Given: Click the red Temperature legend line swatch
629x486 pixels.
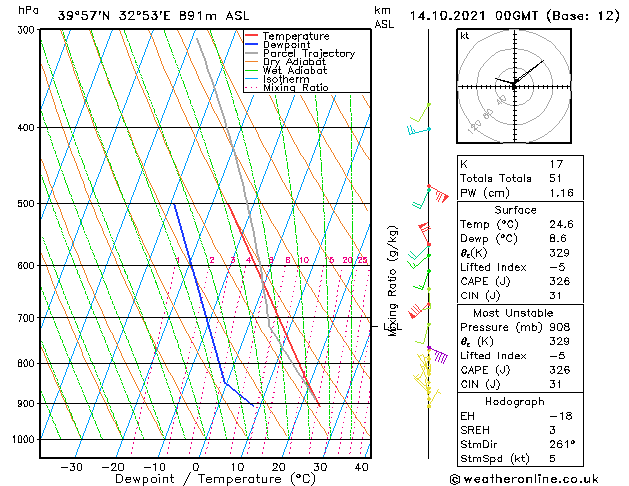Looking at the screenshot, I should [x=252, y=36].
